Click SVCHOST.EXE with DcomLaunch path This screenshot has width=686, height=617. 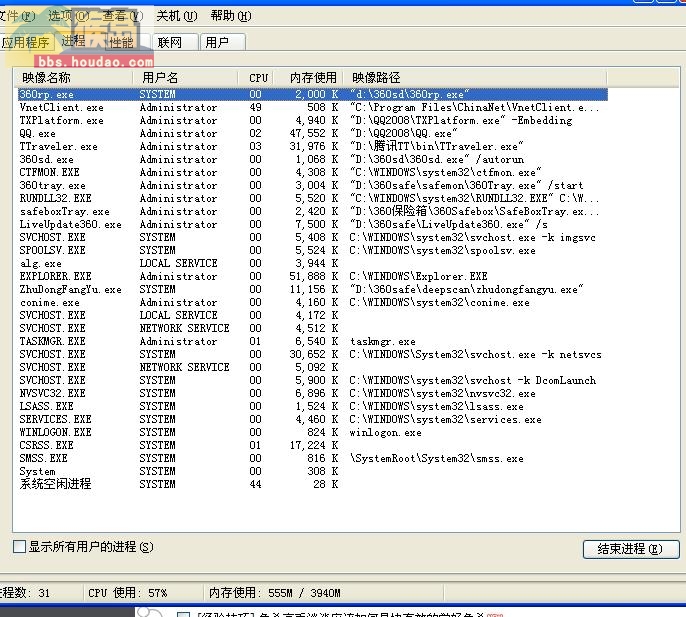(x=312, y=380)
